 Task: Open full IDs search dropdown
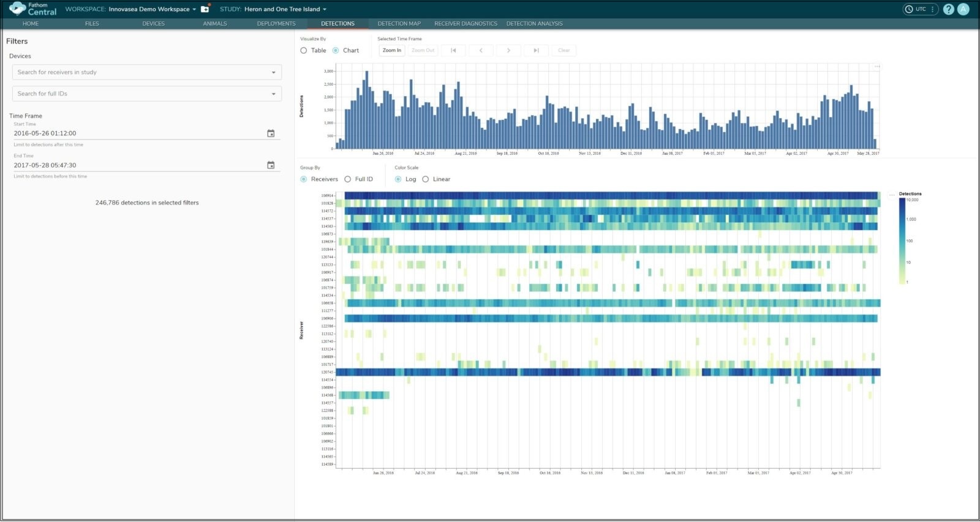click(x=147, y=94)
